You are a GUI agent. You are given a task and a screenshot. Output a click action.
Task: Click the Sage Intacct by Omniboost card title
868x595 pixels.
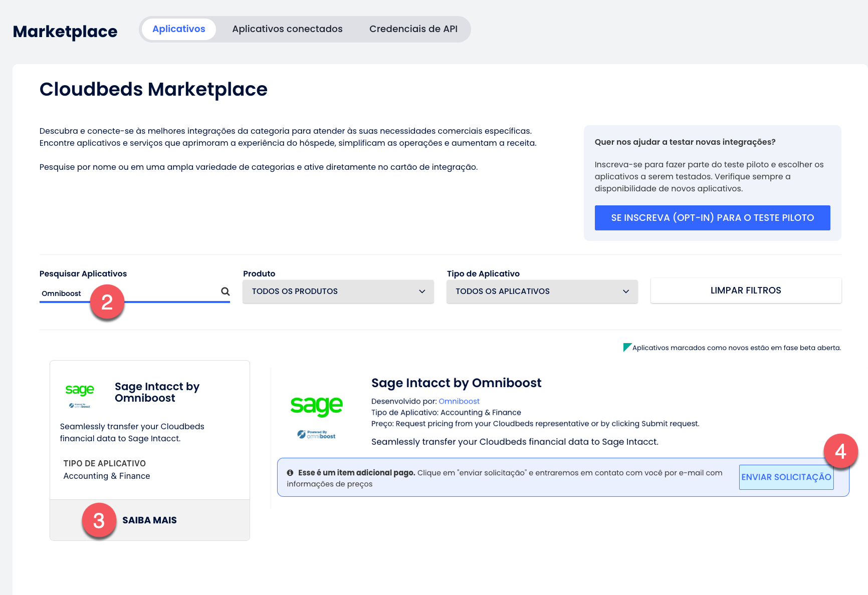pos(157,392)
